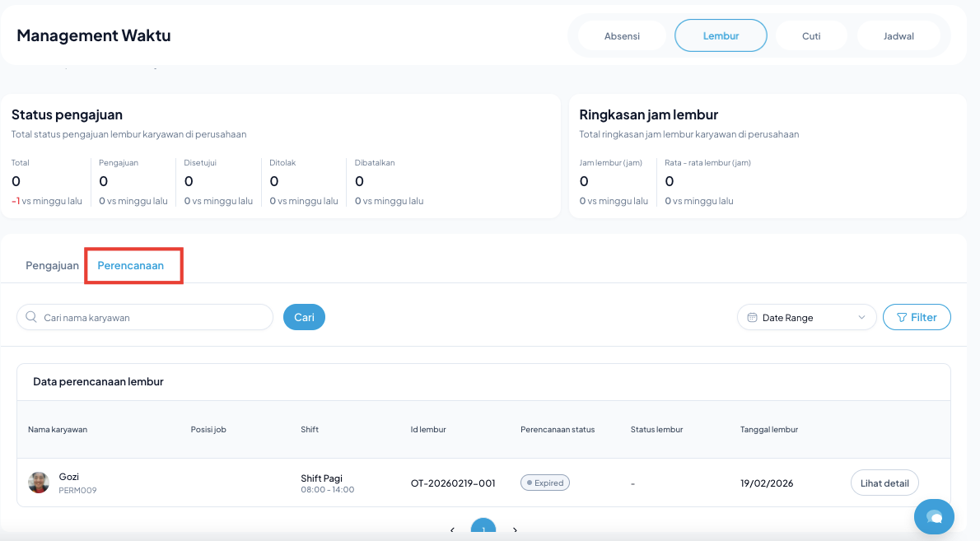Open the chat support bubble
980x541 pixels.
coord(934,516)
